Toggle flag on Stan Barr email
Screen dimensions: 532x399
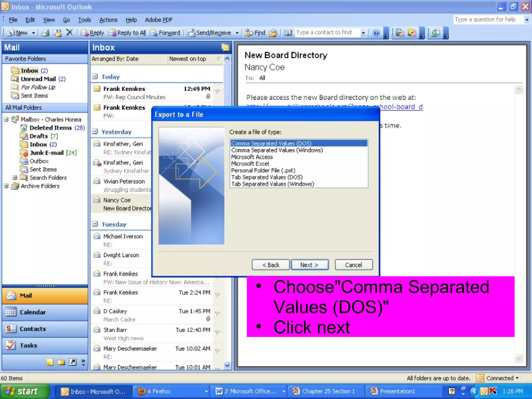(x=218, y=332)
